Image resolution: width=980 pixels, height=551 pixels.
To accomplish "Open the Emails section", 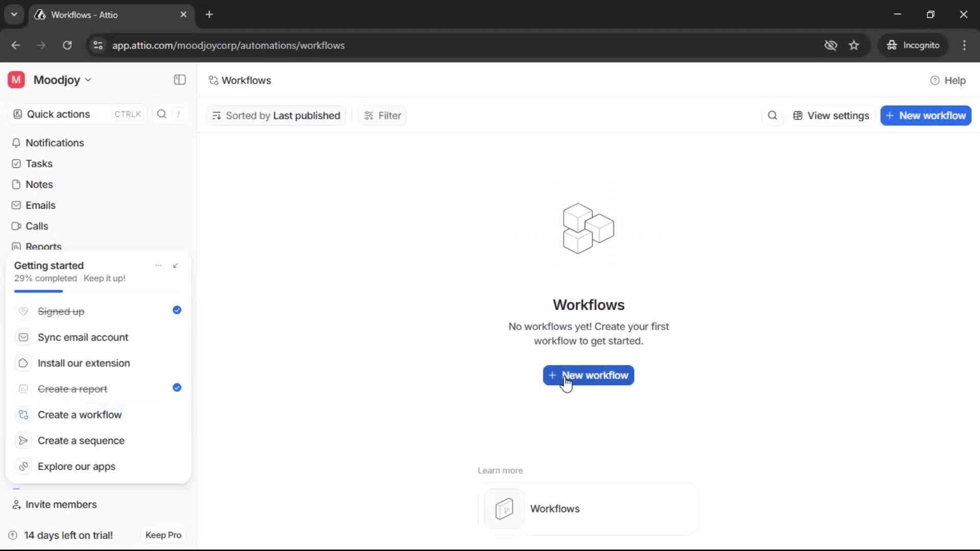I will click(41, 205).
